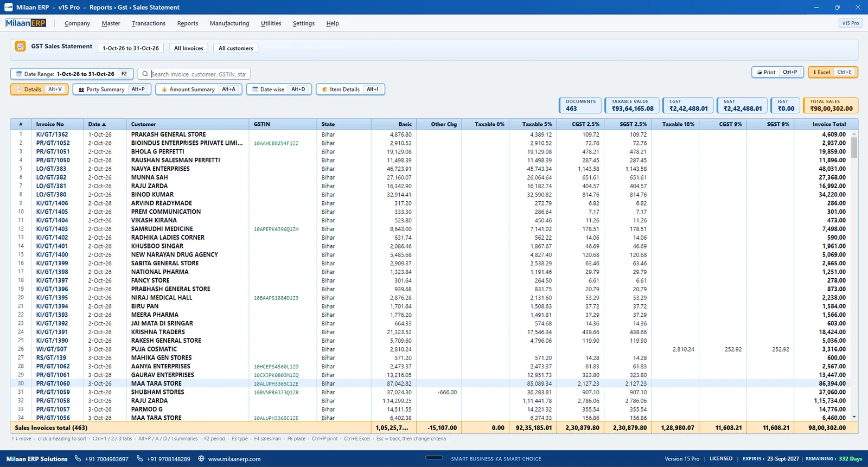Open the Date Range selector

pos(72,74)
